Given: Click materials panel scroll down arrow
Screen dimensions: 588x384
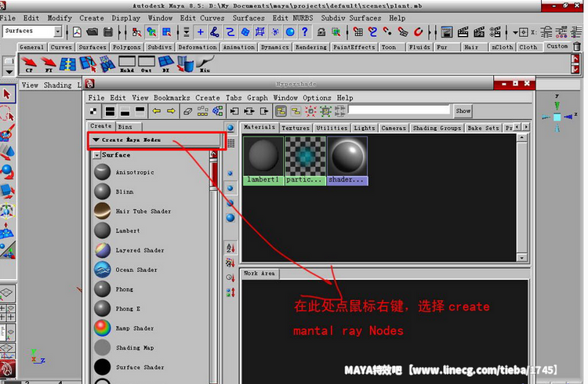Looking at the screenshot, I should point(521,258).
